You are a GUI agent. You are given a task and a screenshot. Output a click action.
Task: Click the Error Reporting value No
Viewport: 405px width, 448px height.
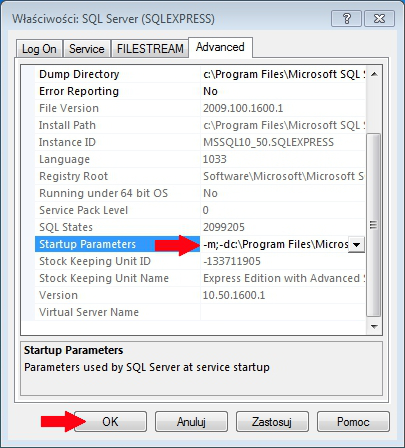click(x=210, y=91)
